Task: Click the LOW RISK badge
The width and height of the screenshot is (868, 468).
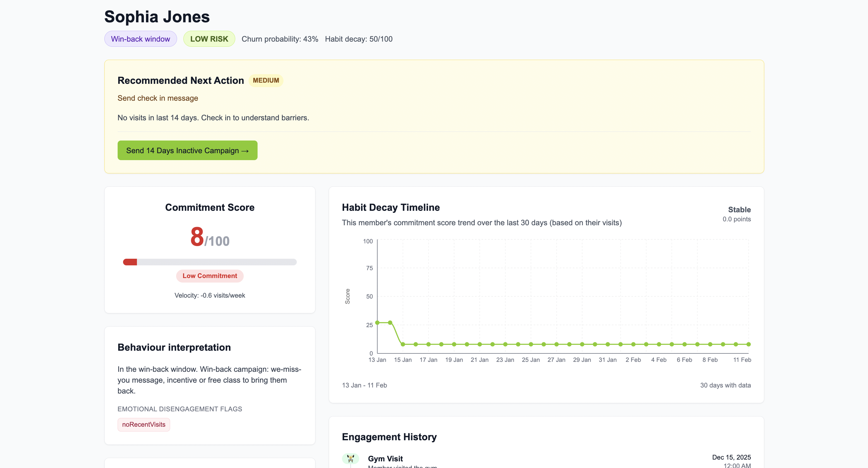Action: pos(209,39)
